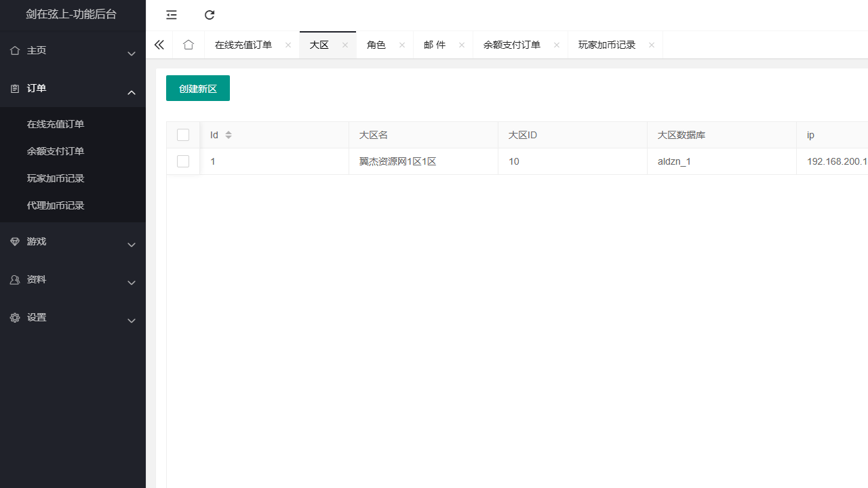The width and height of the screenshot is (868, 488).
Task: Switch to the 角色 tab
Action: pos(376,45)
